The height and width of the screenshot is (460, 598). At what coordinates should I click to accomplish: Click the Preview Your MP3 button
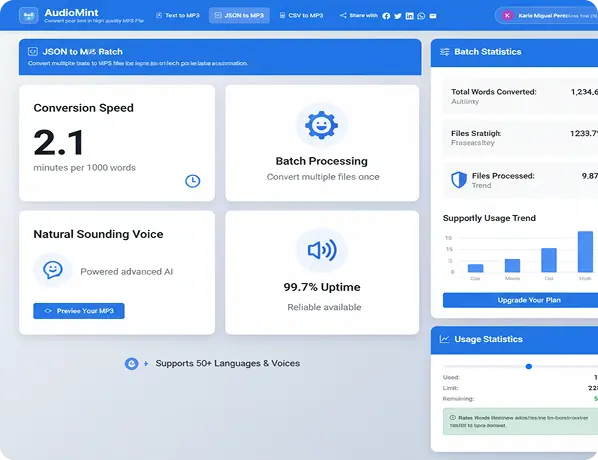(79, 311)
